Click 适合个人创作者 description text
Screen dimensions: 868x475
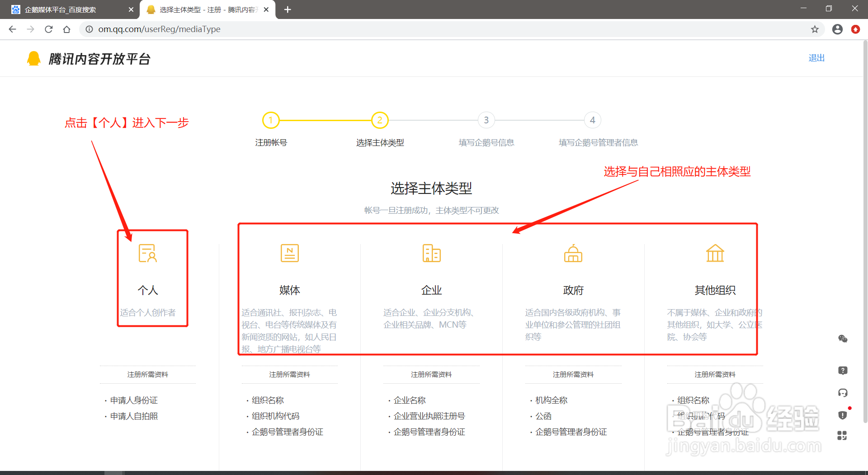click(x=148, y=313)
